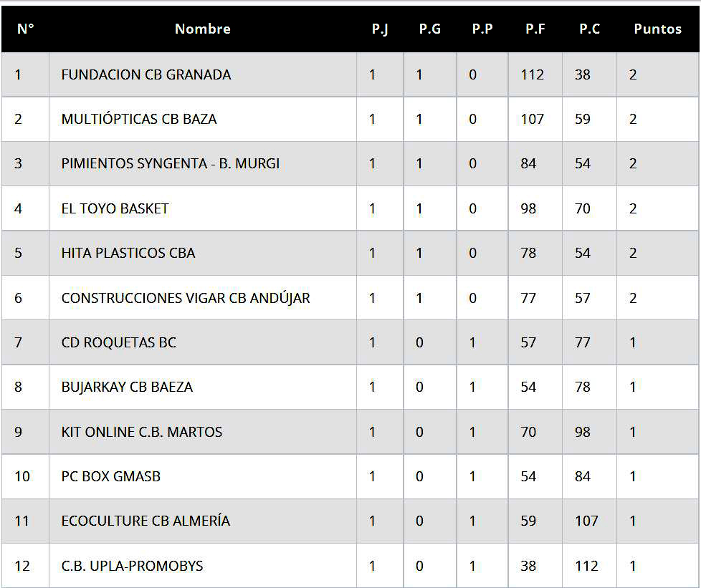Viewport: 701px width, 588px height.
Task: Click on EL TOYO BASKET
Action: [x=115, y=208]
